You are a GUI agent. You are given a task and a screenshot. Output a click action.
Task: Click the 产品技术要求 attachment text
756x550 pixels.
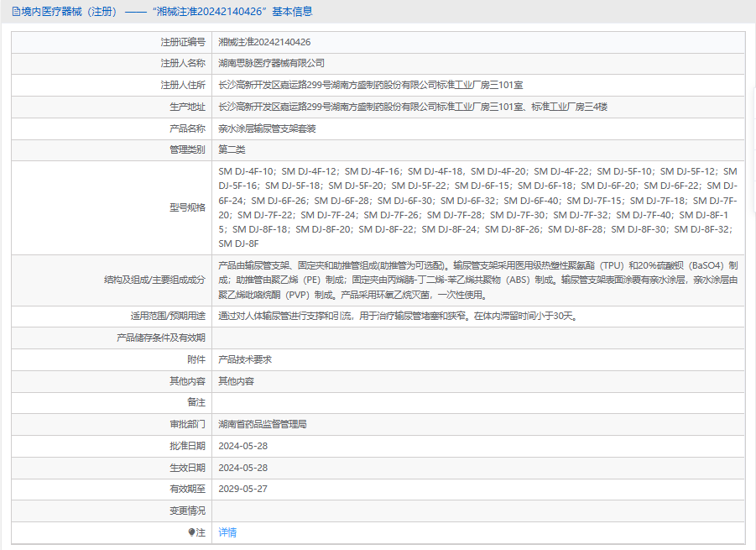245,359
